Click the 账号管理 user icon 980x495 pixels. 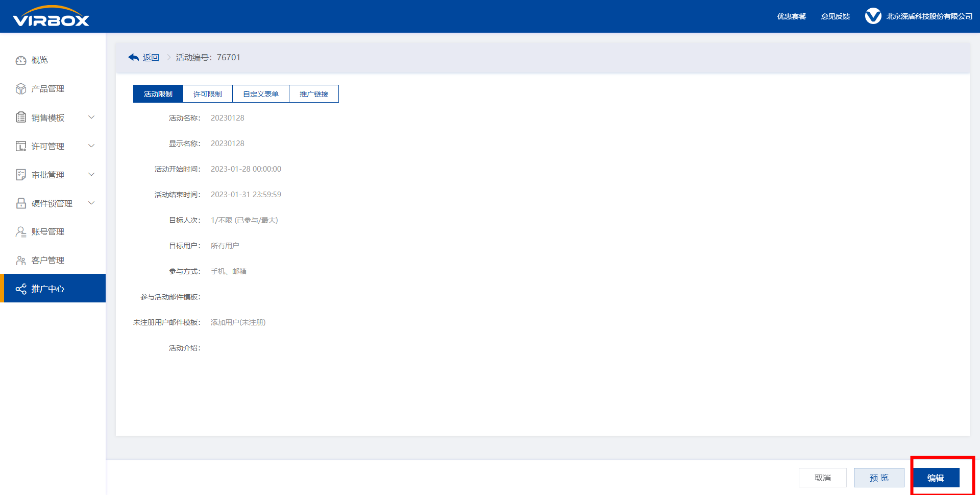coord(21,232)
